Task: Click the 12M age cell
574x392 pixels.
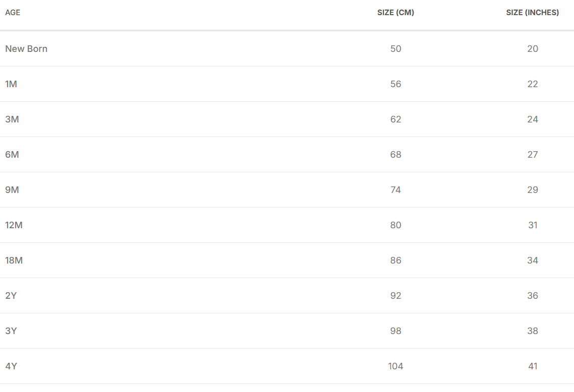Action: click(x=14, y=225)
